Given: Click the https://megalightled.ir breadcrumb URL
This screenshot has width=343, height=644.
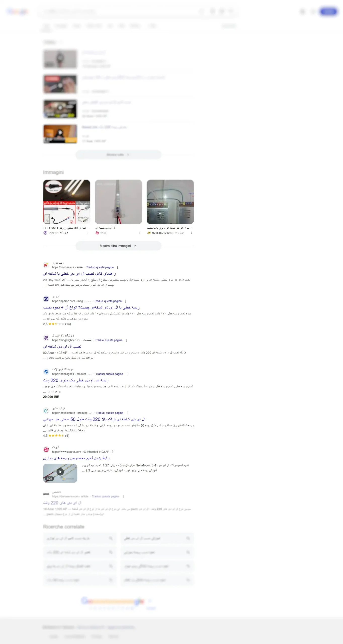Looking at the screenshot, I should pyautogui.click(x=72, y=340).
